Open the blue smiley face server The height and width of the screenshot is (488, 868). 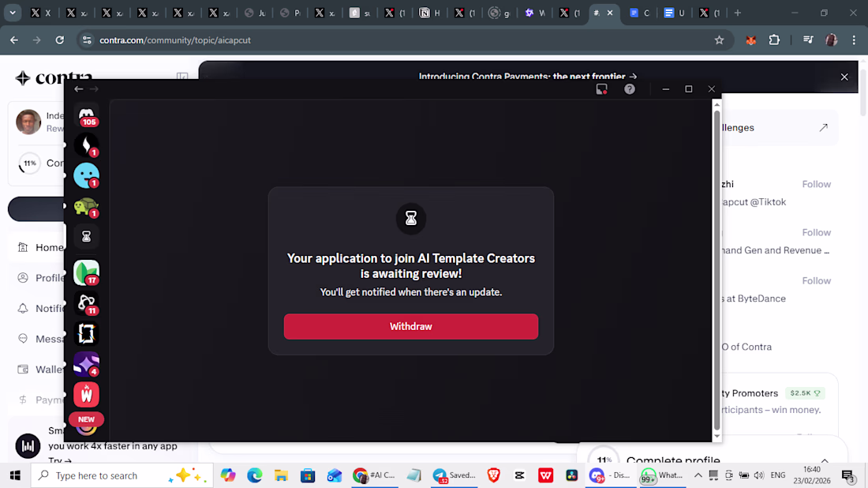tap(86, 175)
